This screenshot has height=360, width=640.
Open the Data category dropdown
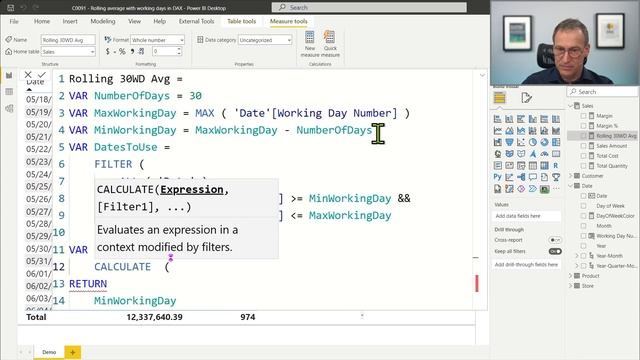click(265, 40)
